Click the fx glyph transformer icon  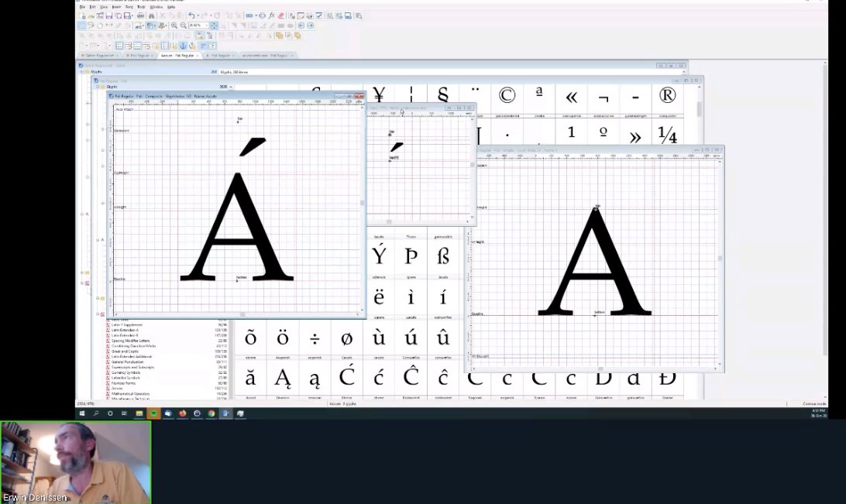tap(270, 15)
